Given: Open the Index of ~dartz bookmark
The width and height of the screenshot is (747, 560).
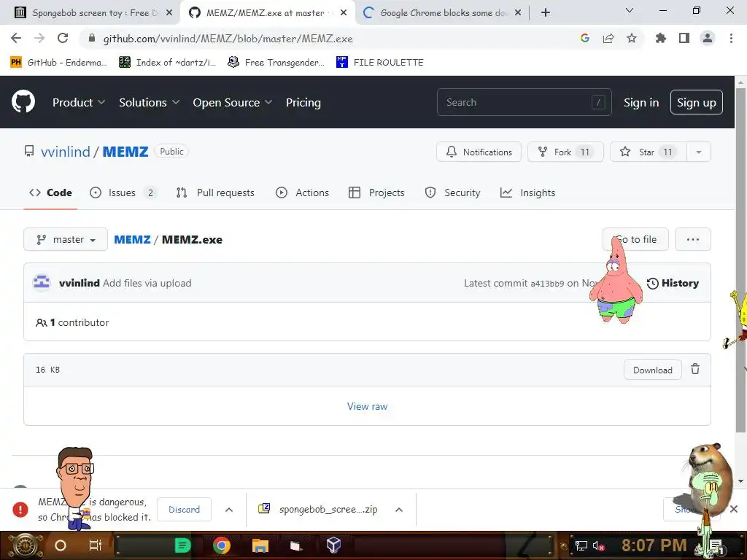Looking at the screenshot, I should coord(167,63).
